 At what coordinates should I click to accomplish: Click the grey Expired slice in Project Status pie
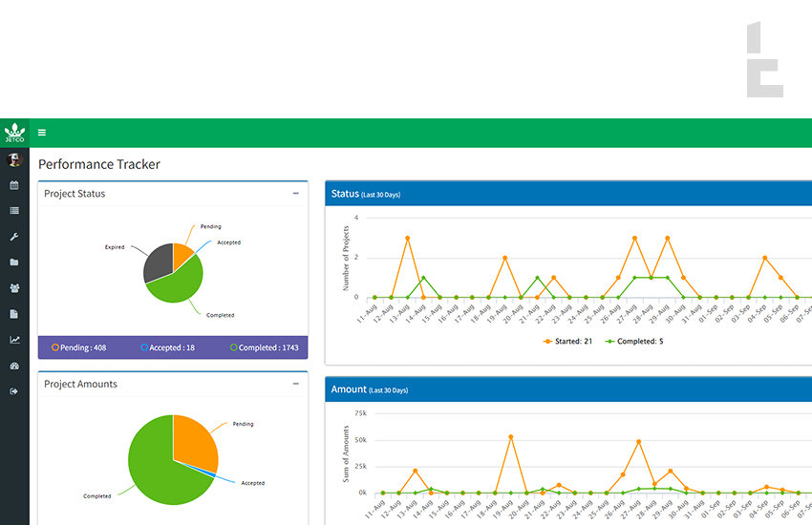point(157,262)
